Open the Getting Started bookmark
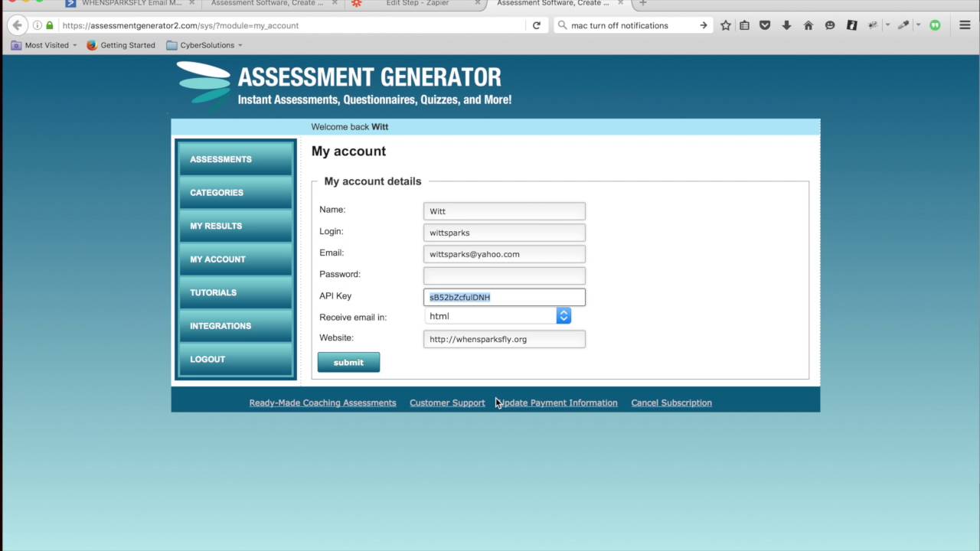 point(121,45)
